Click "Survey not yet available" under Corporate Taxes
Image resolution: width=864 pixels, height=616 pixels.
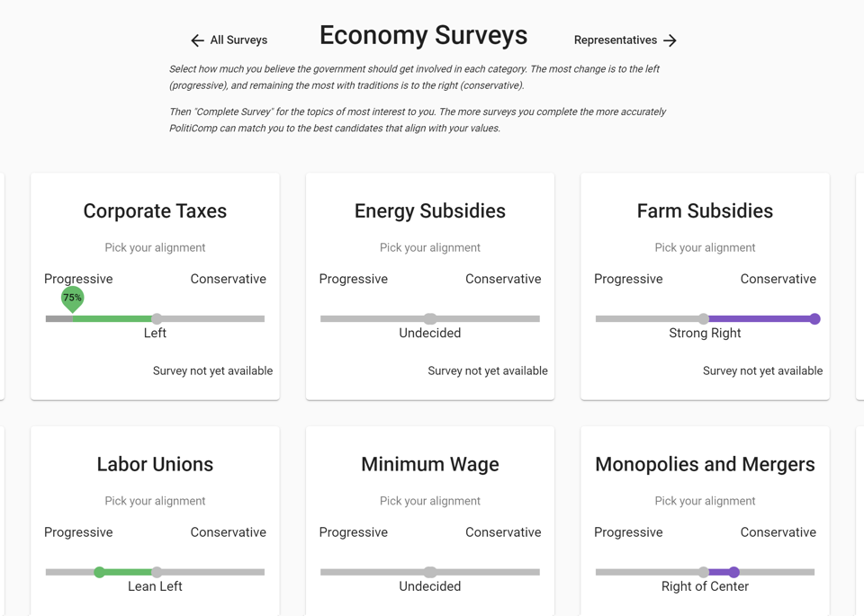pos(212,370)
